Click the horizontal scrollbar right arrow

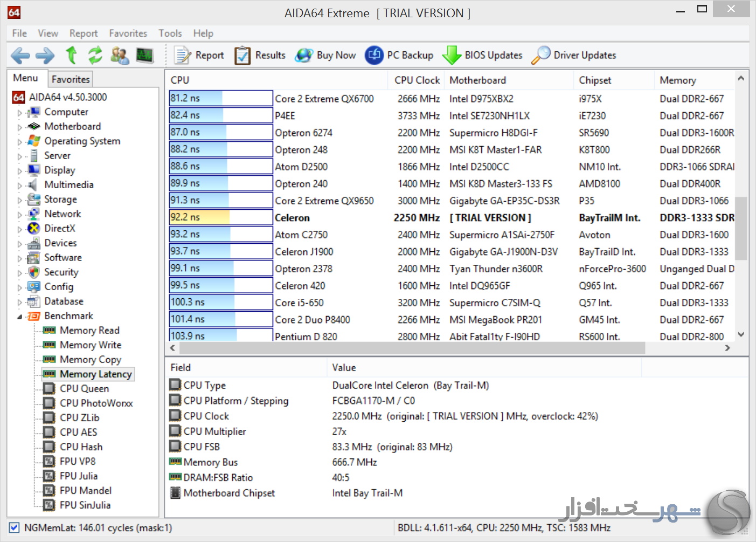point(727,348)
